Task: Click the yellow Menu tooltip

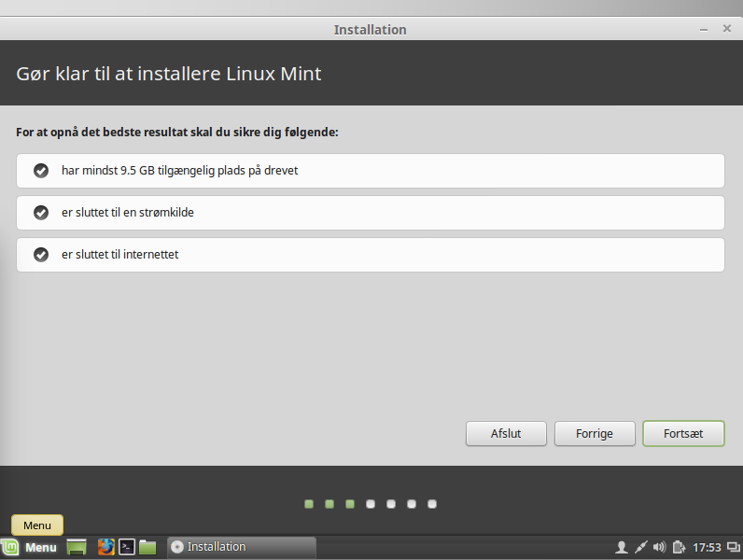Action: pyautogui.click(x=37, y=525)
